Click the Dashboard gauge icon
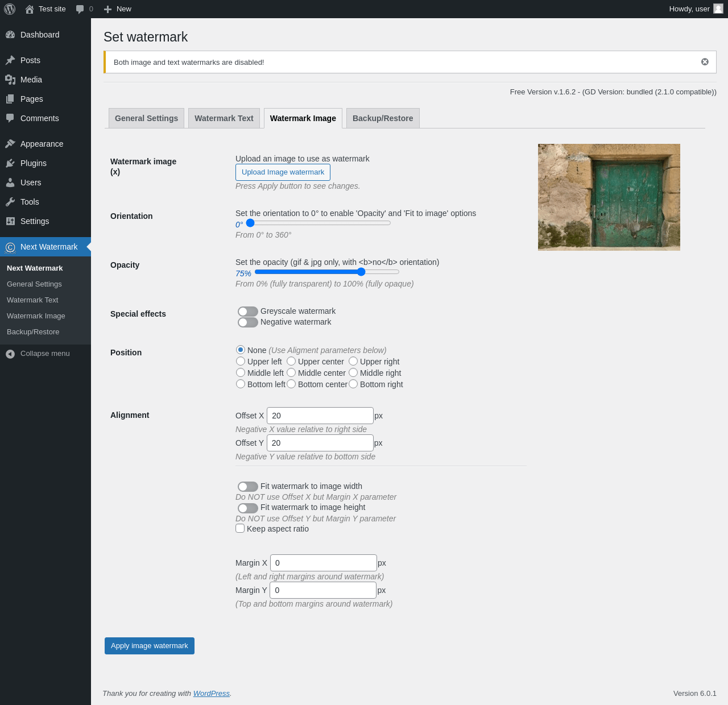728x705 pixels. tap(10, 35)
